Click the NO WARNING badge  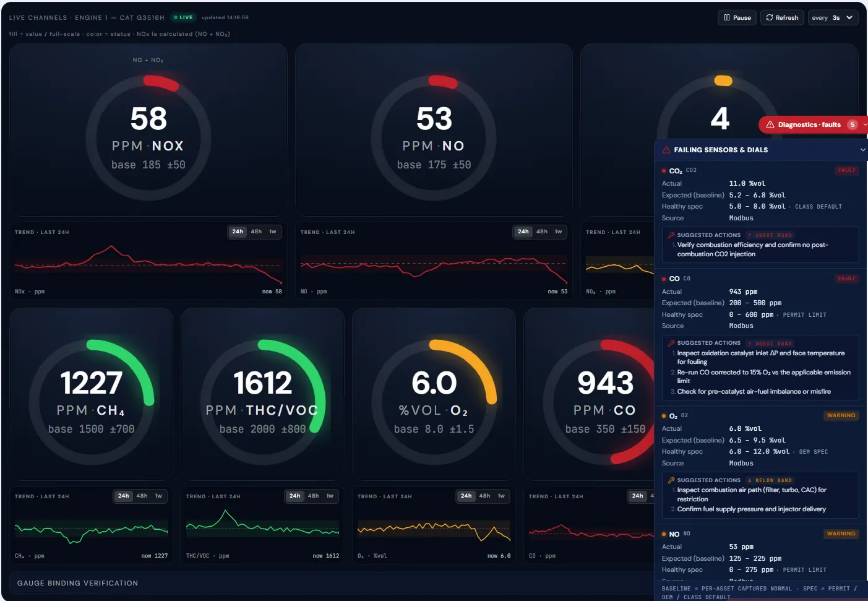pyautogui.click(x=841, y=534)
